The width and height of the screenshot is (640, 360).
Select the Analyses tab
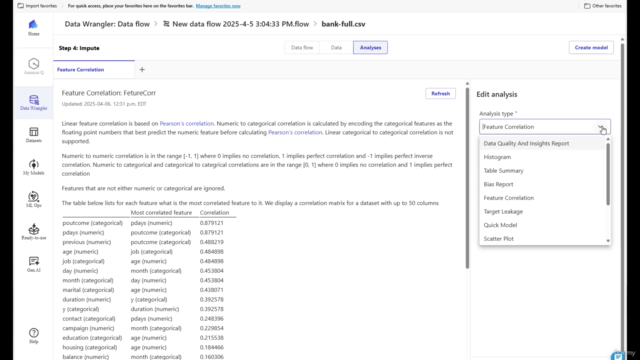point(371,47)
